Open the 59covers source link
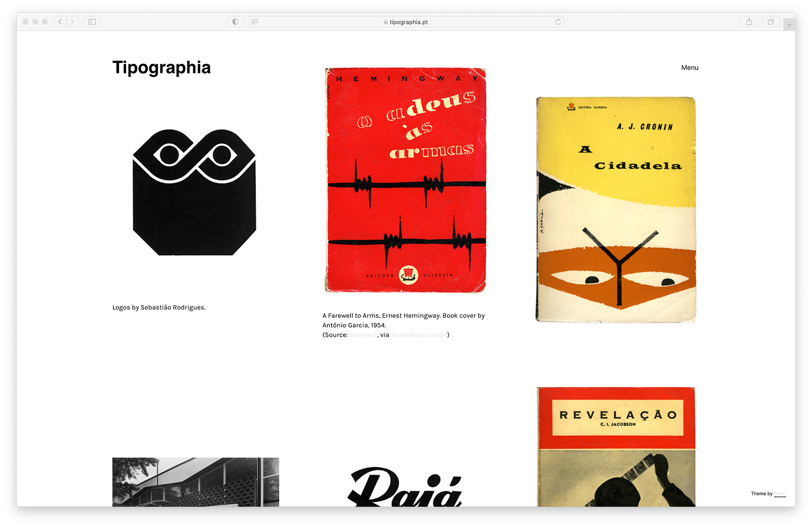Screen dimensions: 812x527 [x=363, y=335]
